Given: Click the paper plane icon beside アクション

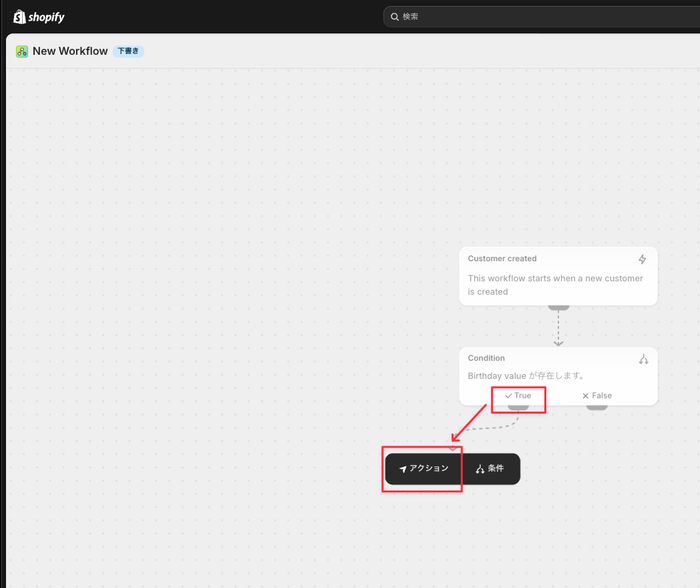Looking at the screenshot, I should pyautogui.click(x=403, y=469).
